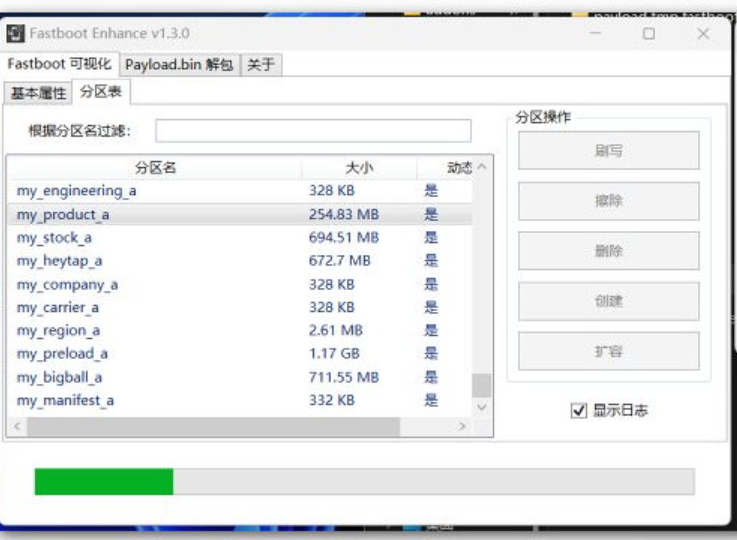Click the horizontal scrollbar thumb
Image resolution: width=737 pixels, height=540 pixels.
213,427
